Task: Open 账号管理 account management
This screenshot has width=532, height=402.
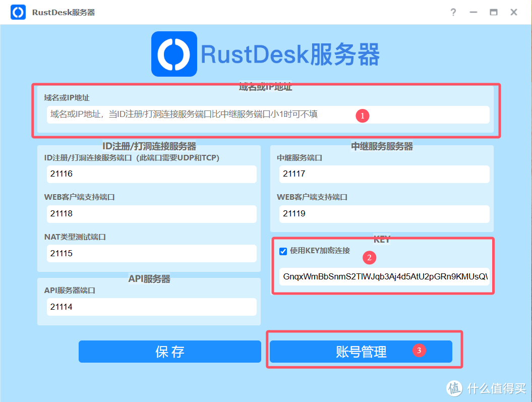Action: click(x=361, y=352)
